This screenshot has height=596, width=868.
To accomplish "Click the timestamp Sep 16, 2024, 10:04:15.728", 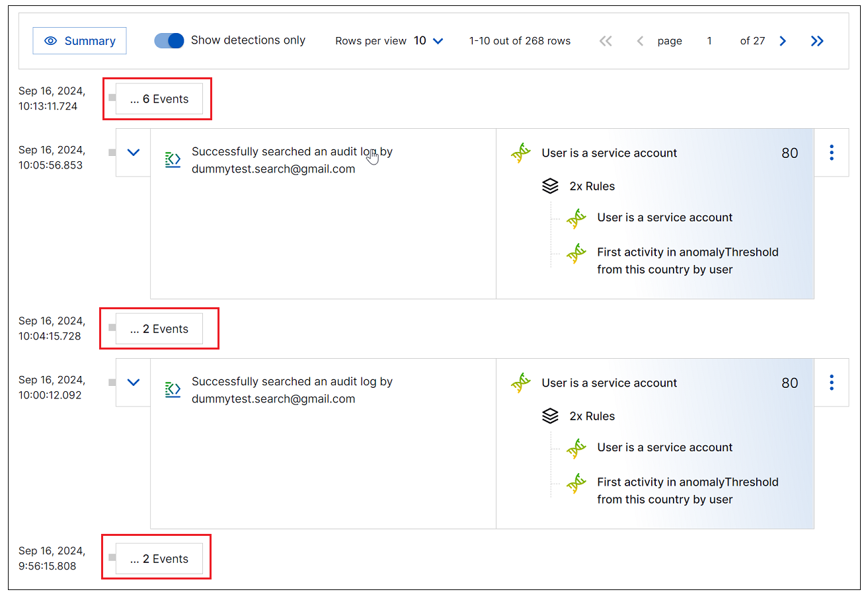I will [52, 328].
